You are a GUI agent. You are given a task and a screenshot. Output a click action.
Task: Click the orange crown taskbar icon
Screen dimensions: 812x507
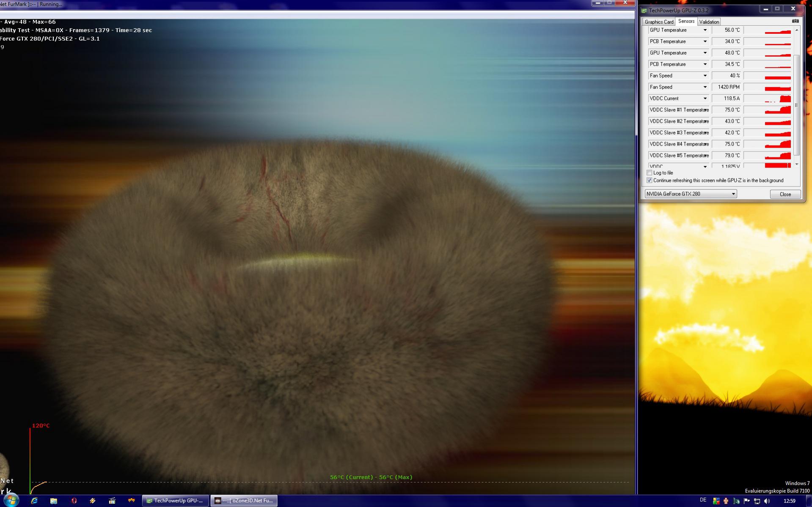tap(132, 501)
